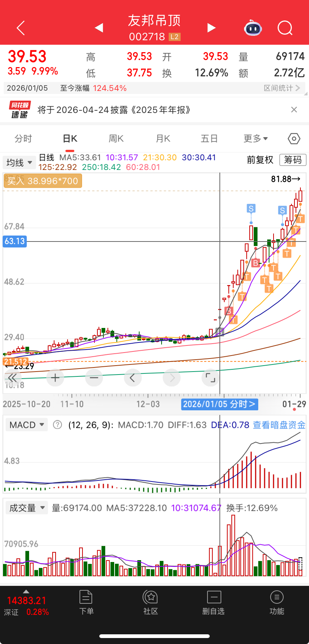
Task: Remove from watchlist via 删自选
Action: (213, 602)
